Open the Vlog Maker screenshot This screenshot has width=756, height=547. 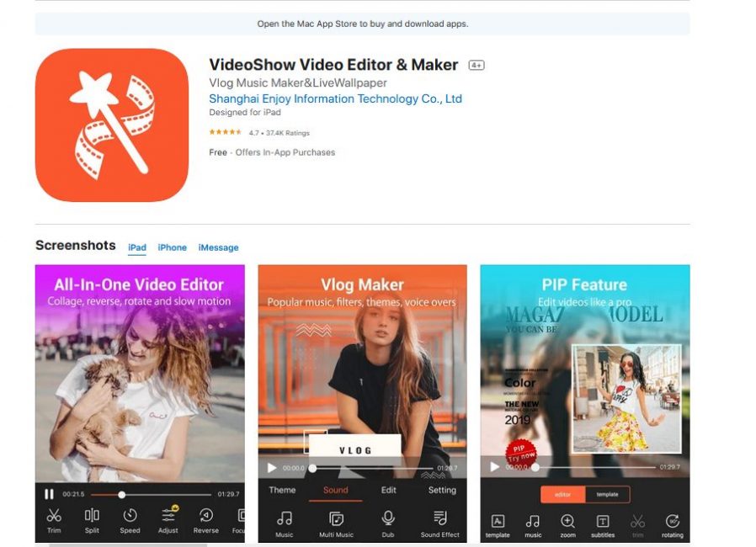pos(363,403)
